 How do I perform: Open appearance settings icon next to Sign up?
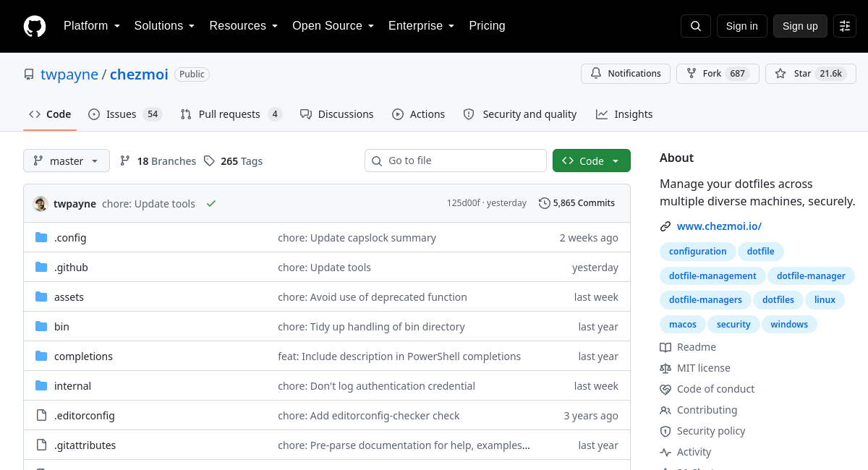845,26
